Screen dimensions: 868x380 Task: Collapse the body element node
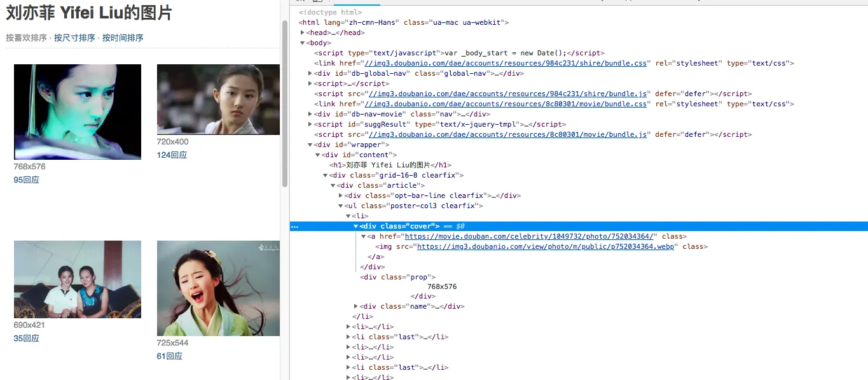(303, 43)
